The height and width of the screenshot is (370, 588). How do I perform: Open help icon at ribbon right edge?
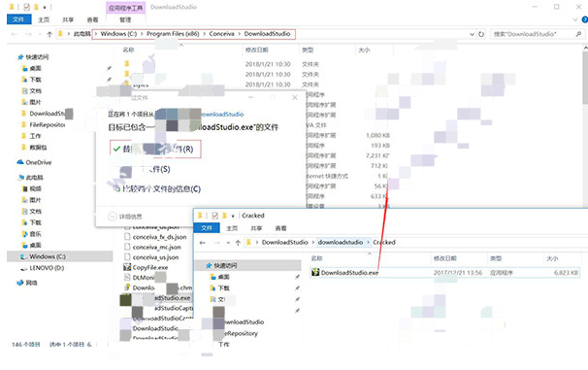[x=585, y=19]
